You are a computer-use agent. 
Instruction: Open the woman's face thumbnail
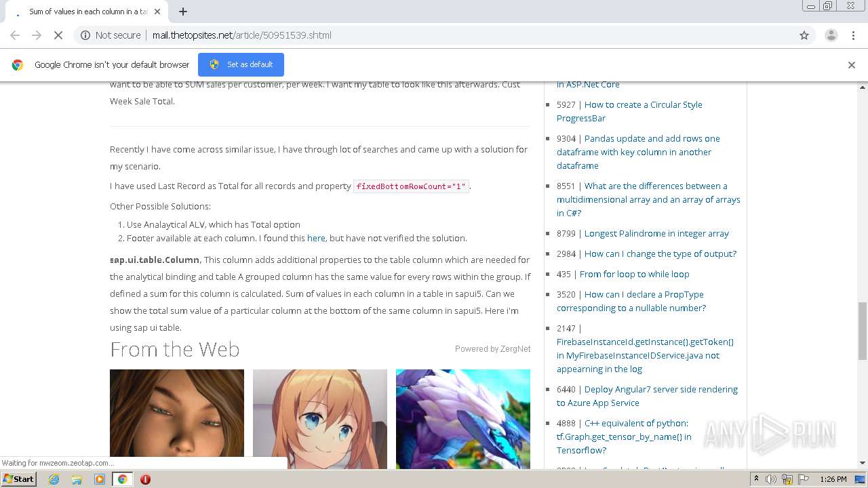tap(177, 419)
